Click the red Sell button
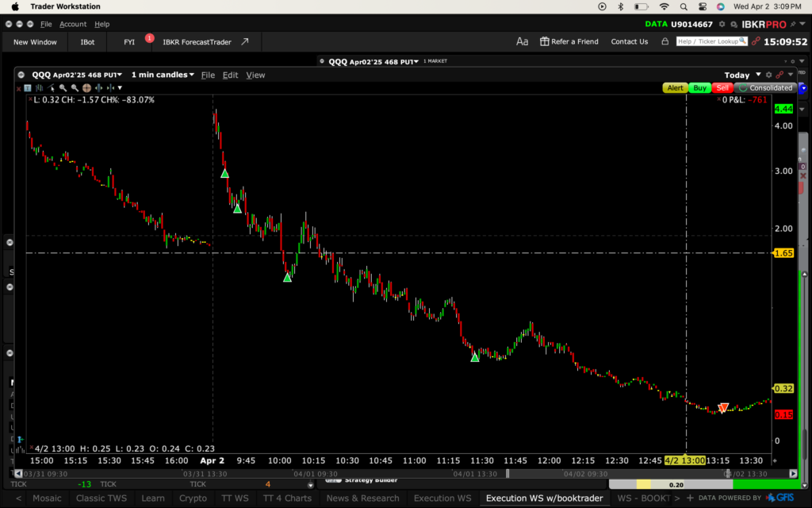 pyautogui.click(x=722, y=88)
